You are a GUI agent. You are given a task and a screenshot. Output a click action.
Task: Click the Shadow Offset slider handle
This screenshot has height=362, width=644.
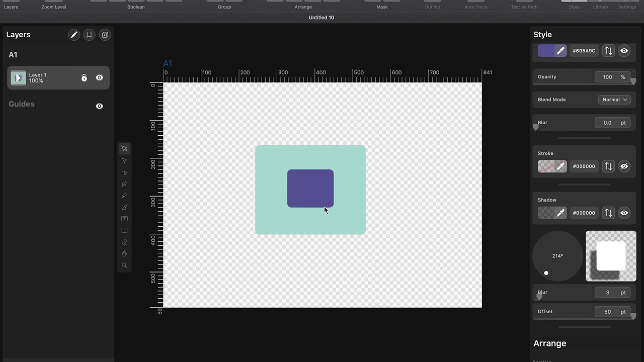tap(633, 316)
